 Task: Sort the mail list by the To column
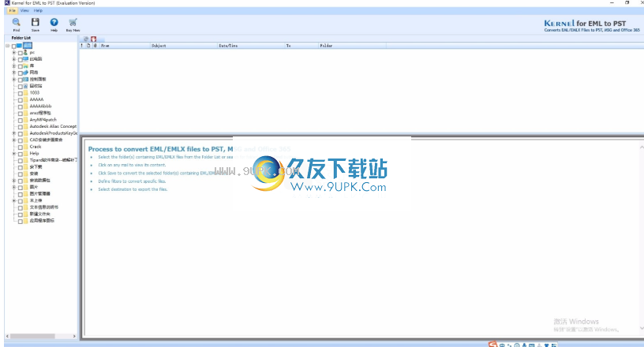click(301, 46)
